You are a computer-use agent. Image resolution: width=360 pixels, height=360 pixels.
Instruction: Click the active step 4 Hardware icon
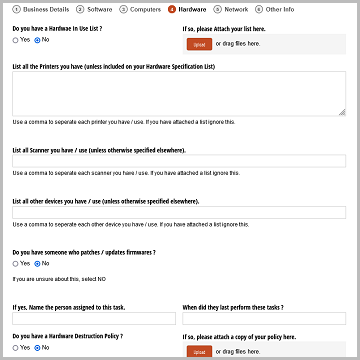click(172, 9)
